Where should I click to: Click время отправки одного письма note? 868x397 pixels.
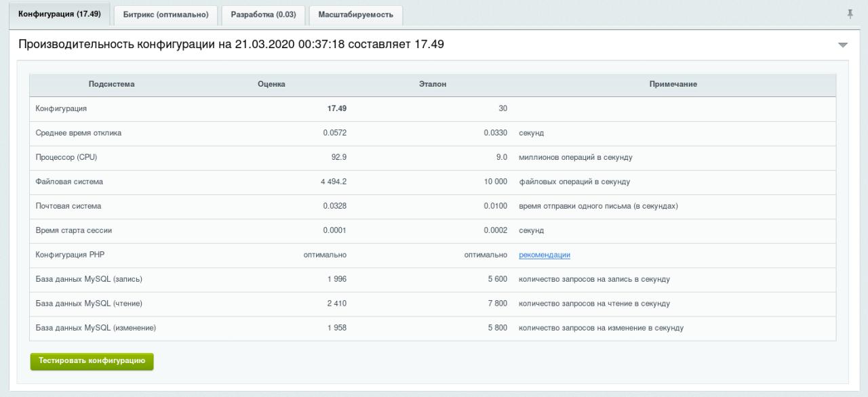point(598,206)
